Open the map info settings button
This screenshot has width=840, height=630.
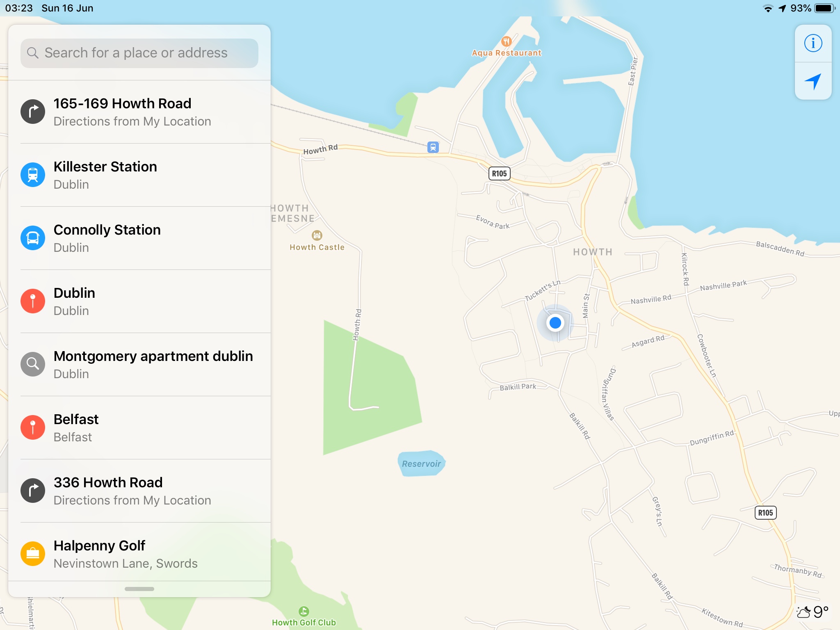[813, 43]
